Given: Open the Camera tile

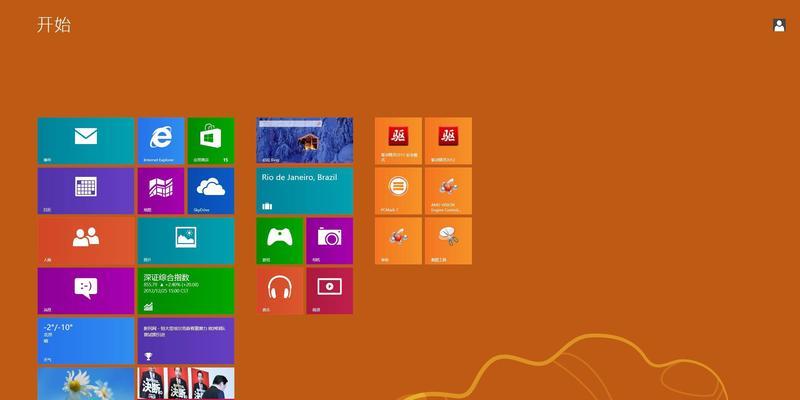Looking at the screenshot, I should coord(330,241).
